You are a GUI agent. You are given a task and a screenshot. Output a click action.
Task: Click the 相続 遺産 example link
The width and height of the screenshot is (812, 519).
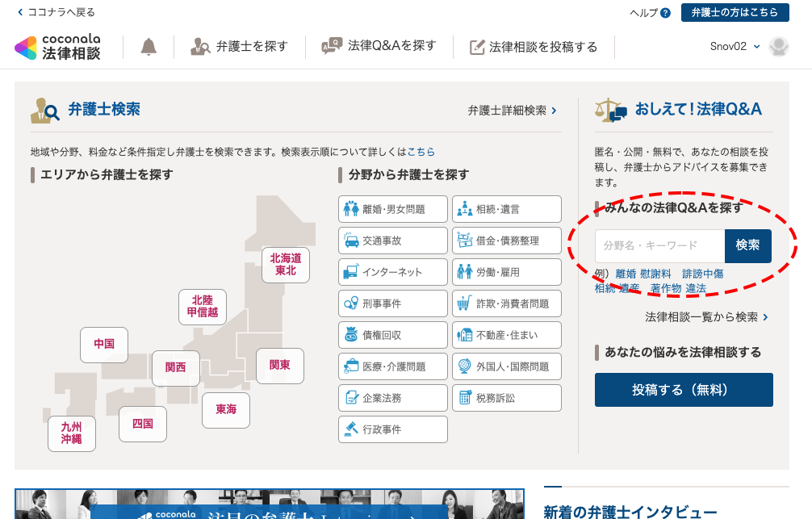pyautogui.click(x=617, y=288)
